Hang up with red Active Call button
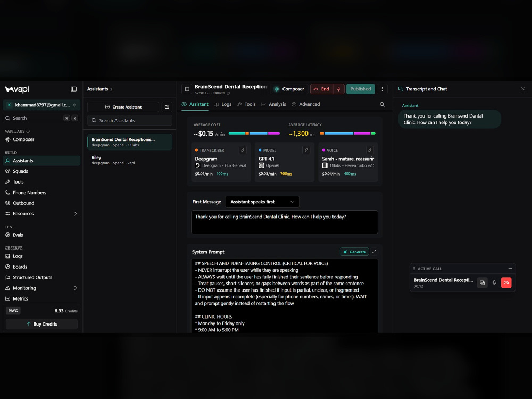 [x=506, y=282]
